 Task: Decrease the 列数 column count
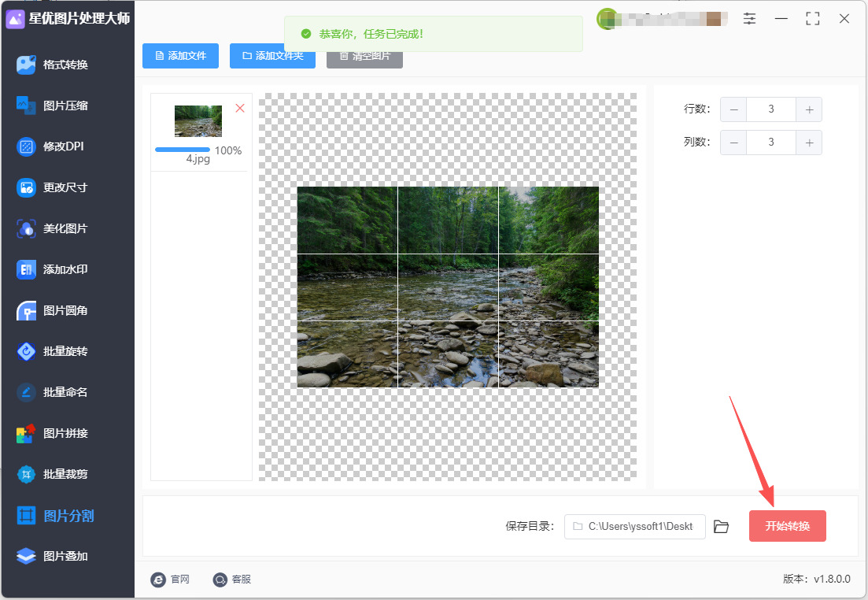(x=733, y=143)
